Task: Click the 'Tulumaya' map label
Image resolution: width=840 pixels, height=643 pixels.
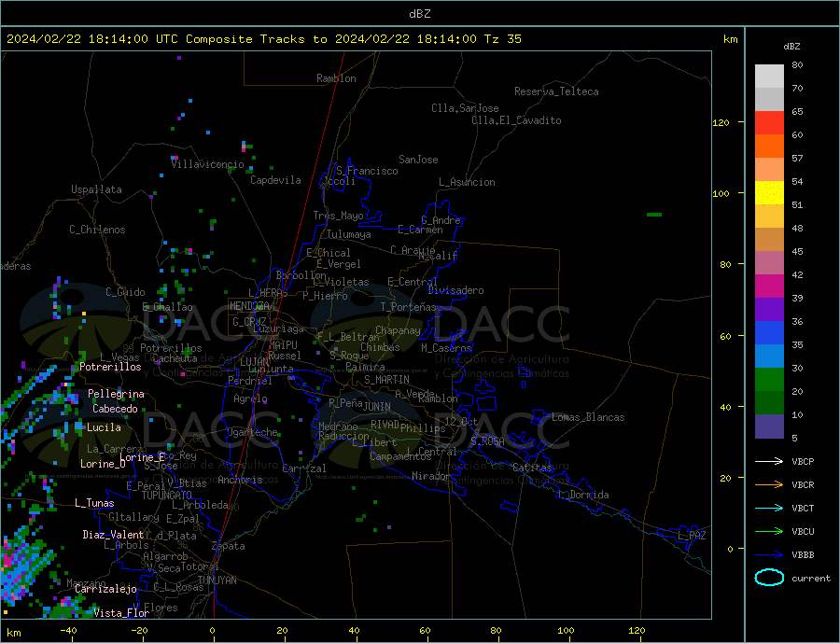Action: click(x=349, y=234)
